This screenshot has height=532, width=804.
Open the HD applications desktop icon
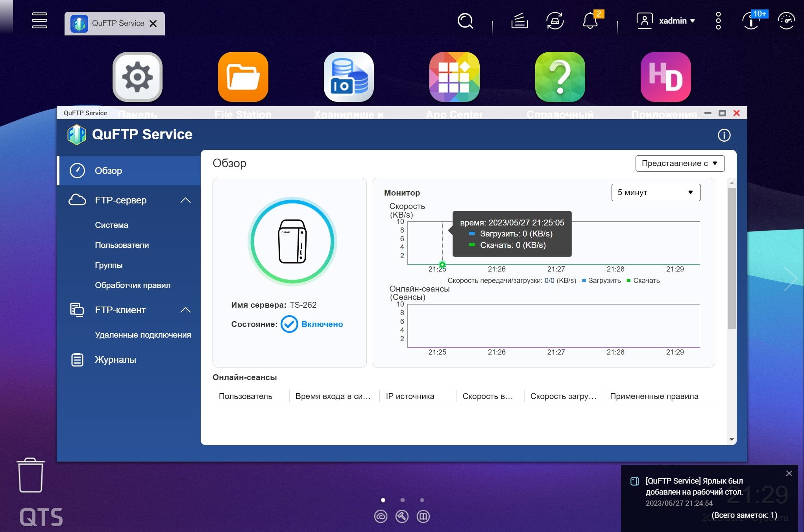point(665,77)
